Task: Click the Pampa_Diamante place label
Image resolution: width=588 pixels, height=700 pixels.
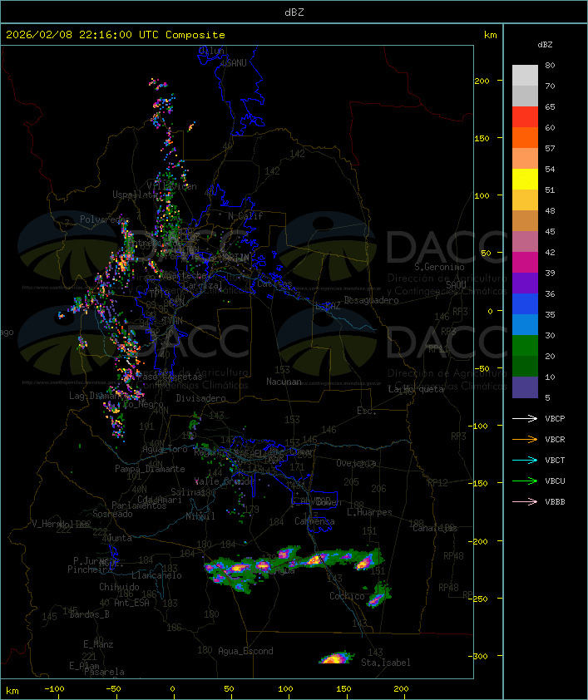Action: pyautogui.click(x=150, y=469)
